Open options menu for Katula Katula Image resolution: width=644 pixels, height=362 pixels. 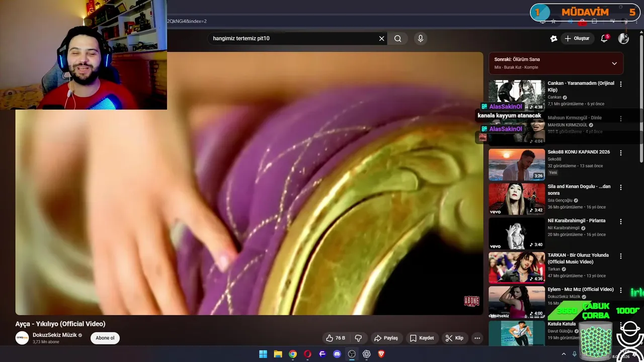tap(621, 324)
